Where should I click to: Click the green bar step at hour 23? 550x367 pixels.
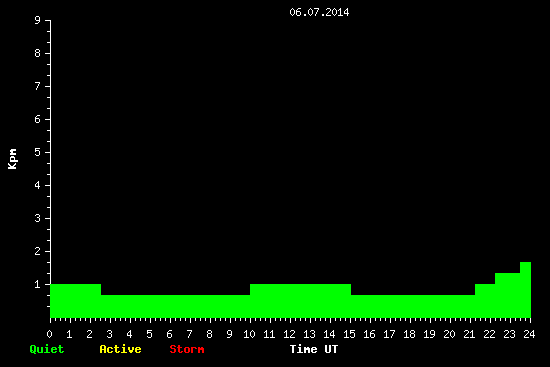508,295
